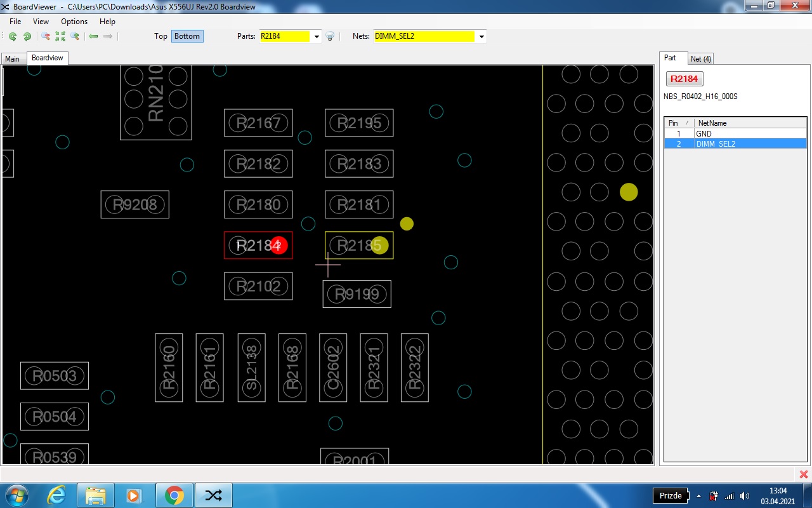812x508 pixels.
Task: Select component R2195 on the board
Action: click(x=359, y=123)
